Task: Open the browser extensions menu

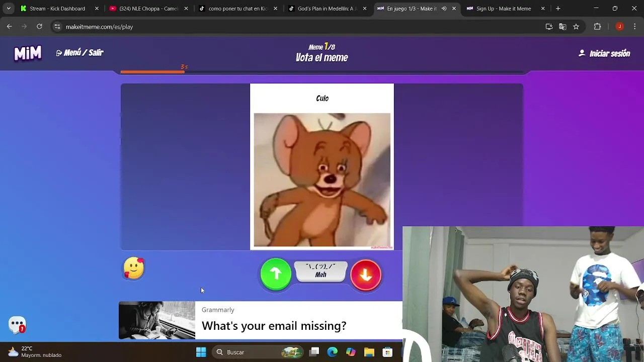Action: click(x=597, y=27)
